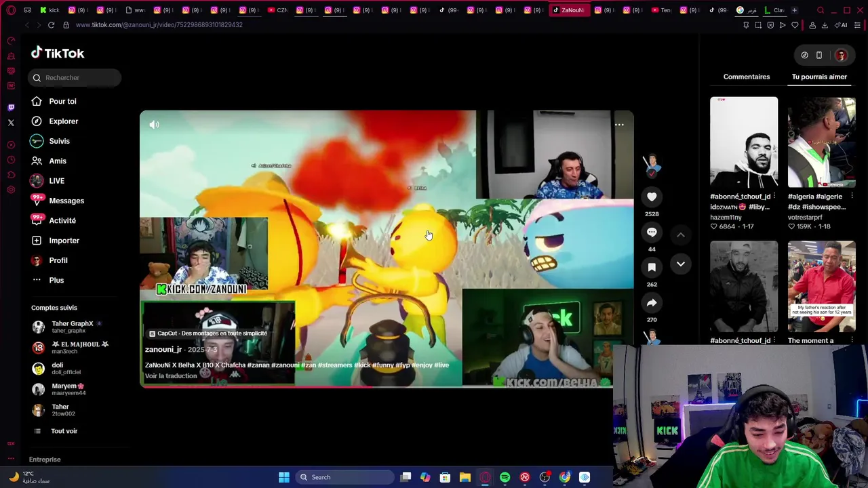The image size is (868, 488).
Task: Click Voir la traduction under caption
Action: pyautogui.click(x=171, y=376)
